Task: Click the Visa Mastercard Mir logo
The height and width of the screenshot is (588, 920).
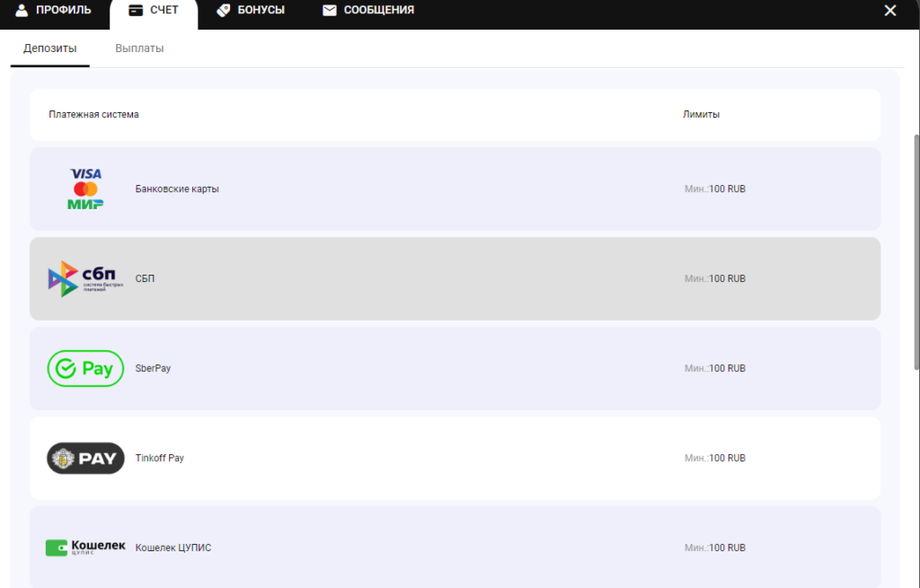Action: pyautogui.click(x=85, y=189)
